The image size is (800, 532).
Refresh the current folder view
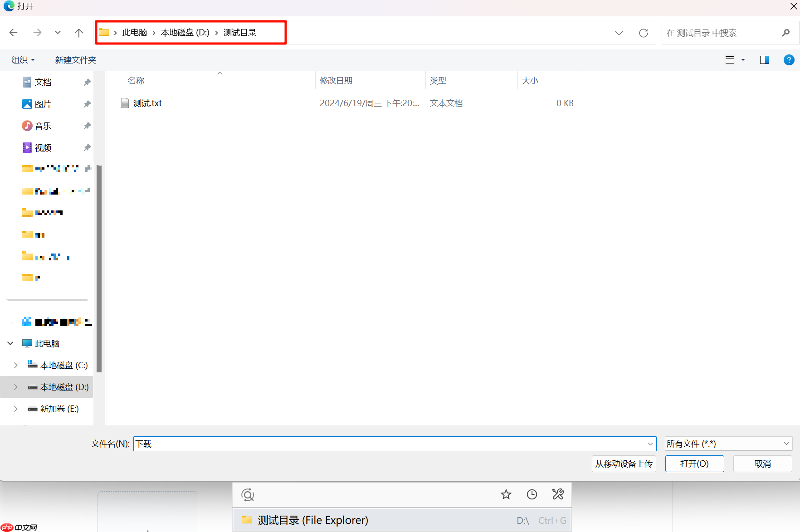tap(644, 33)
